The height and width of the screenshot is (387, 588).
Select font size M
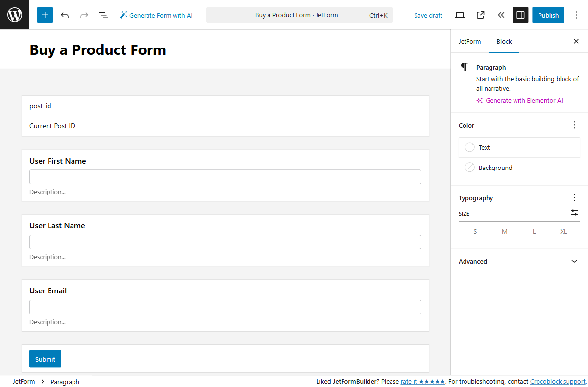505,232
